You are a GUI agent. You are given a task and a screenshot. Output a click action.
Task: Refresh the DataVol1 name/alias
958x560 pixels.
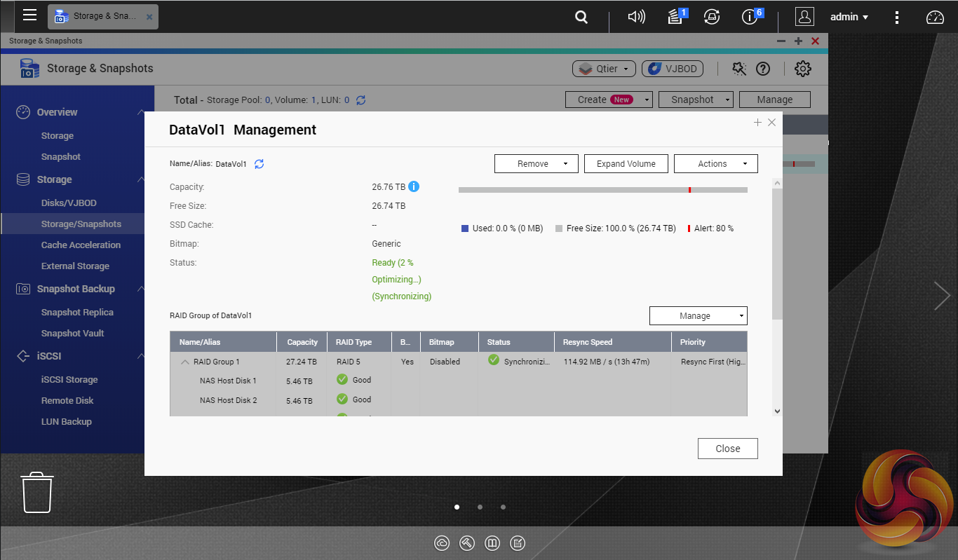tap(259, 164)
